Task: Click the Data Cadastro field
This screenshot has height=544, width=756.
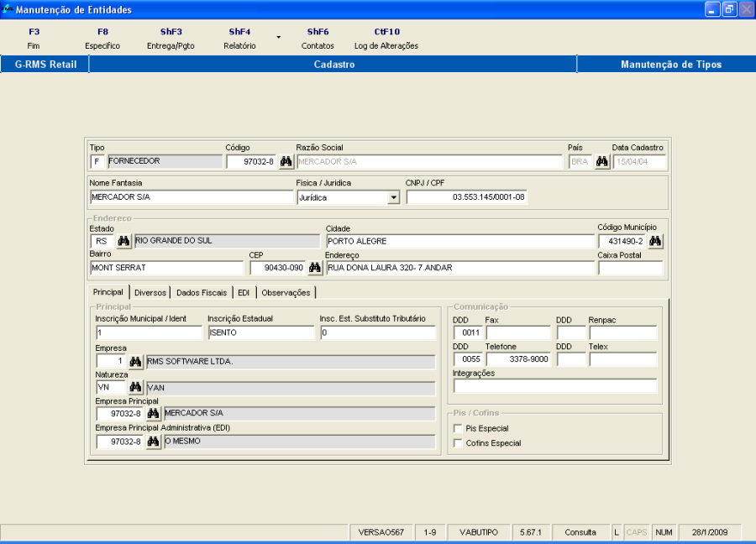Action: 639,161
